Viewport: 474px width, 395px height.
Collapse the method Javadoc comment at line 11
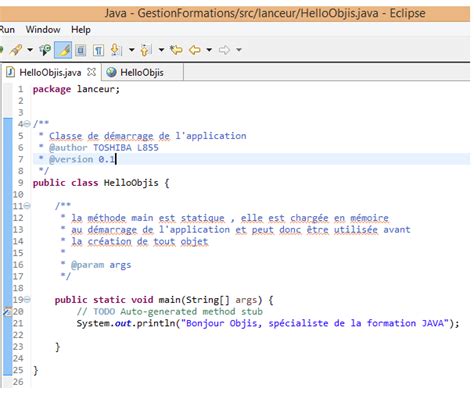coord(27,206)
